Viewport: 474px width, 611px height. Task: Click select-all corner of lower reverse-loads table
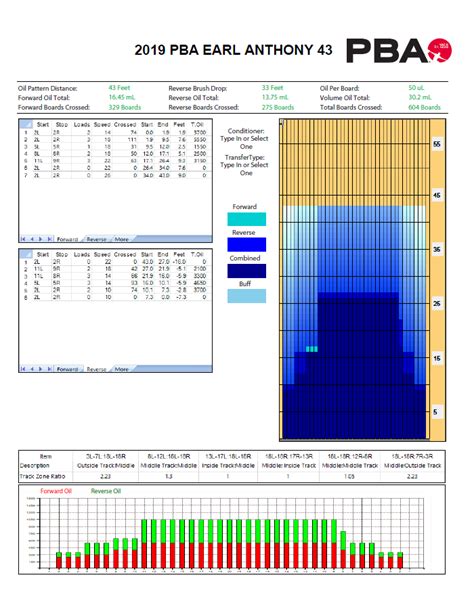[x=26, y=254]
